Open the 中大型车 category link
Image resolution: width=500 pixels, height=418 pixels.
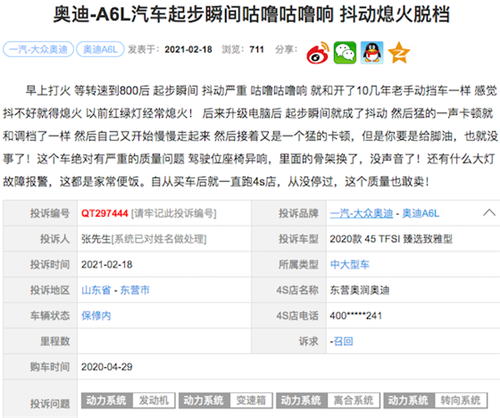tap(350, 264)
